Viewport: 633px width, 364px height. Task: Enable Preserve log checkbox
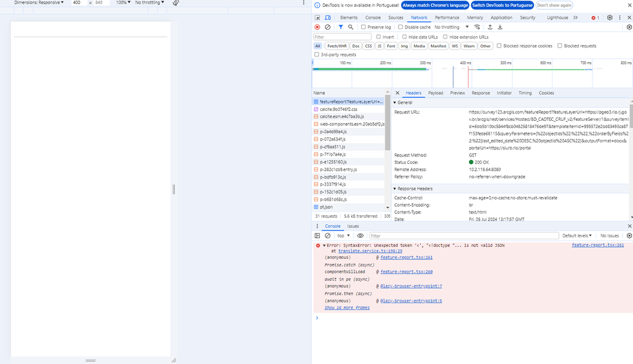click(363, 27)
